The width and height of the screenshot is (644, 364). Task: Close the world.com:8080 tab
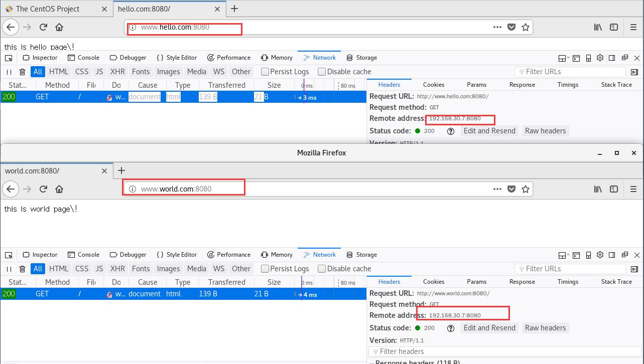pyautogui.click(x=104, y=171)
